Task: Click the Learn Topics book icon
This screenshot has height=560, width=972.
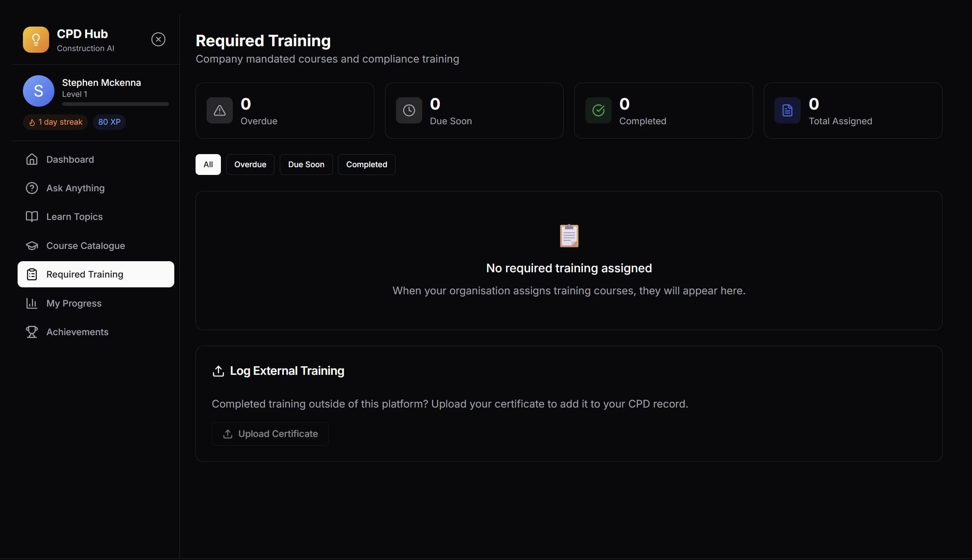Action: tap(32, 217)
